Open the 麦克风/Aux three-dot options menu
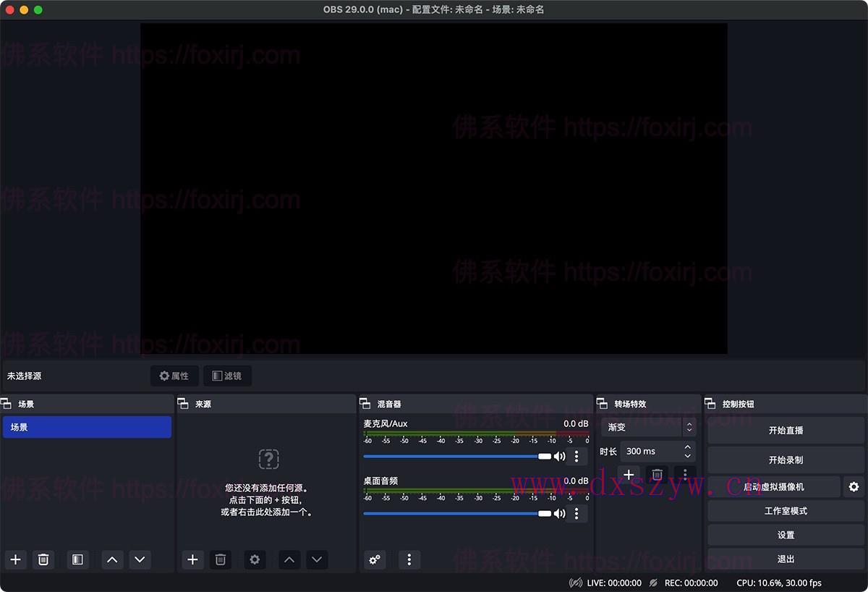 pos(576,456)
